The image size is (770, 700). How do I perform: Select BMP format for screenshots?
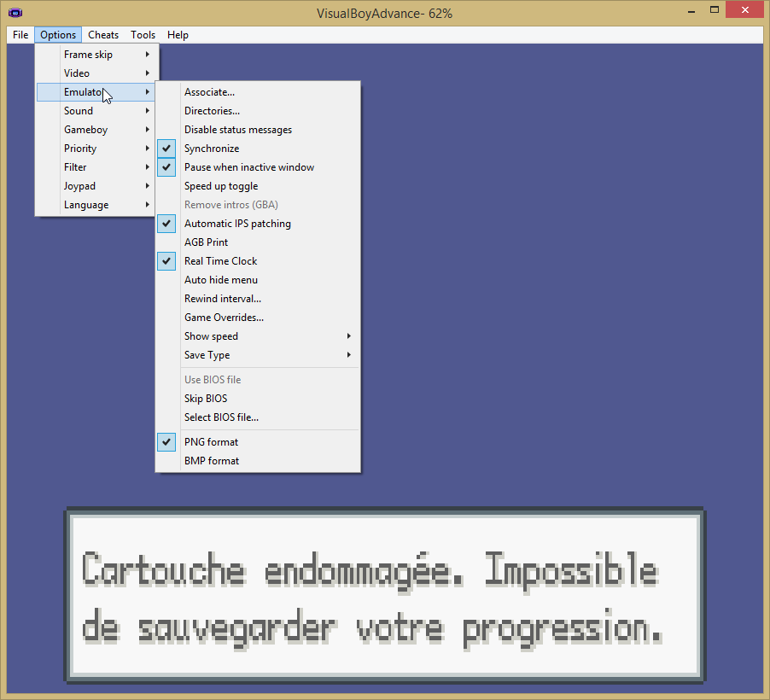pos(258,461)
